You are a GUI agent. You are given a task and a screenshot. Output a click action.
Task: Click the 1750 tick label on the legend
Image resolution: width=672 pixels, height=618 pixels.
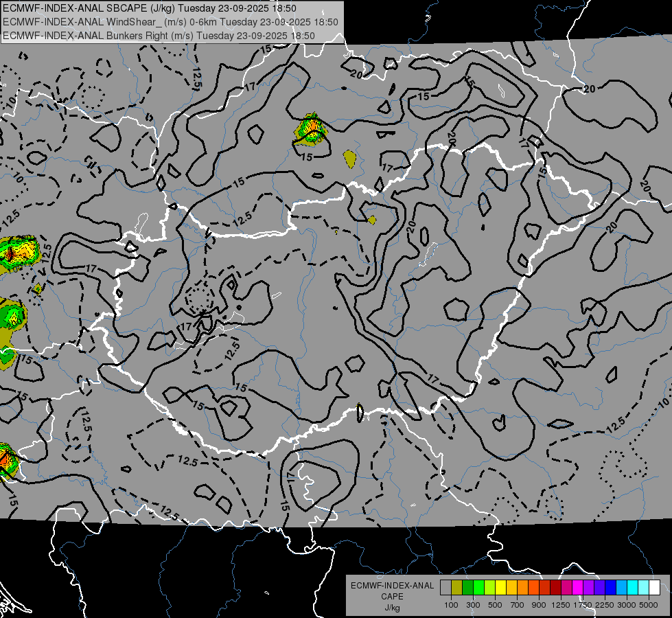(x=583, y=605)
